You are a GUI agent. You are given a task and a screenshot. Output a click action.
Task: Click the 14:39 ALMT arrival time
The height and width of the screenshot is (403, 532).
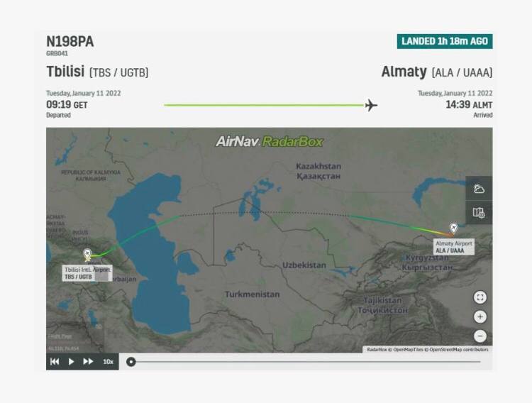(x=470, y=104)
